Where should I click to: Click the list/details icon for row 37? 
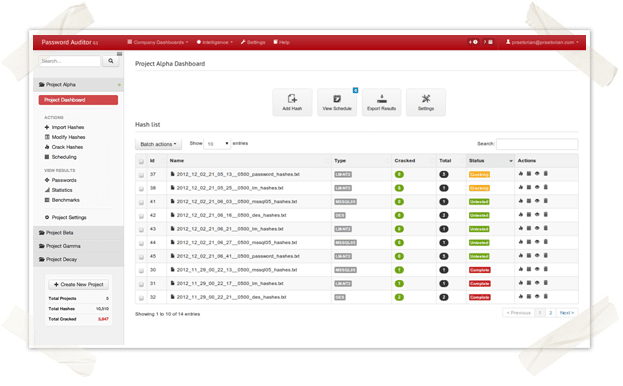point(529,174)
